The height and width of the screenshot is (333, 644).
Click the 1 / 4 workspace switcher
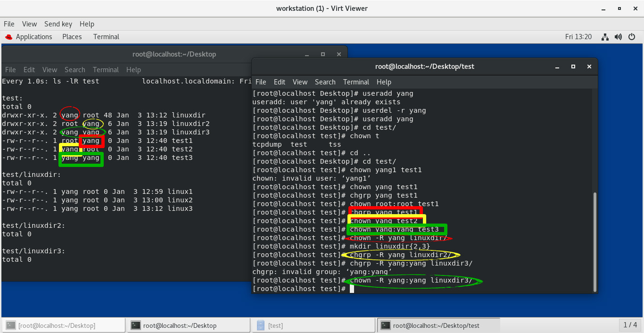pyautogui.click(x=630, y=325)
